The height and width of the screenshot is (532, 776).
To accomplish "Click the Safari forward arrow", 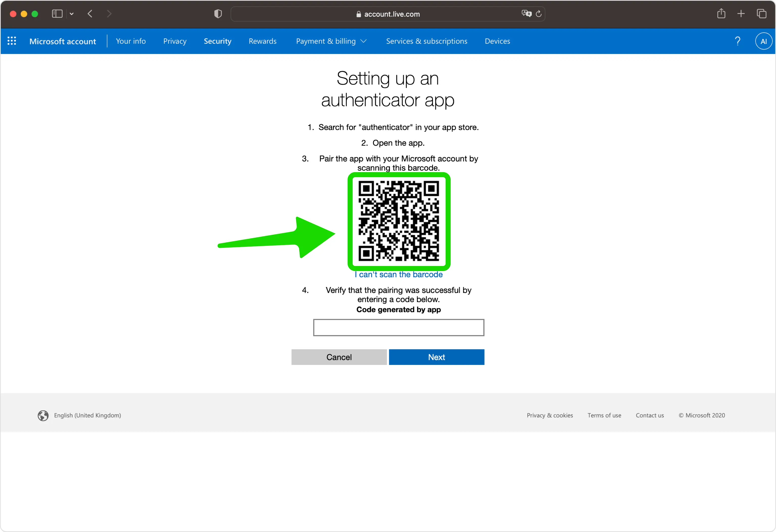I will [x=109, y=14].
